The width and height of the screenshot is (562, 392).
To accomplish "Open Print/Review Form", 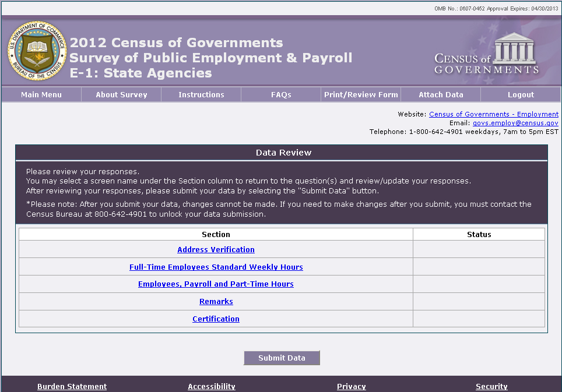I will tap(361, 94).
